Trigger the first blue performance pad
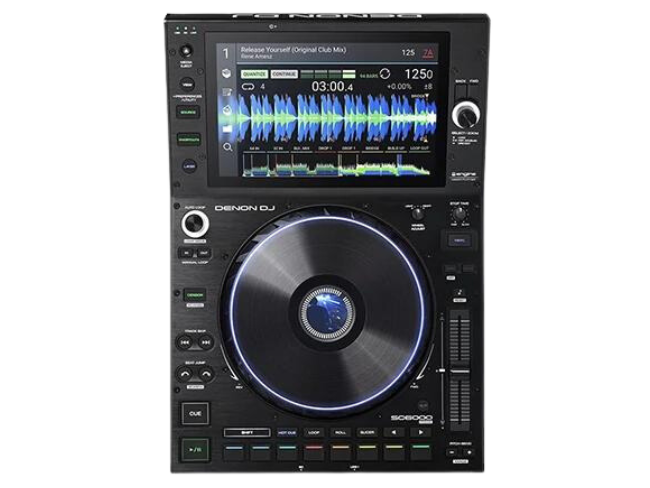This screenshot has width=650, height=488. 234,452
